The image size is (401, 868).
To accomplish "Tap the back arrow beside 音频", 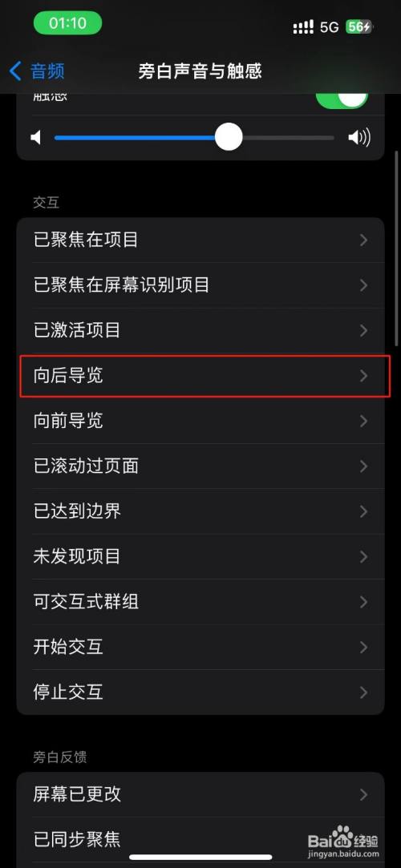I will coord(15,71).
